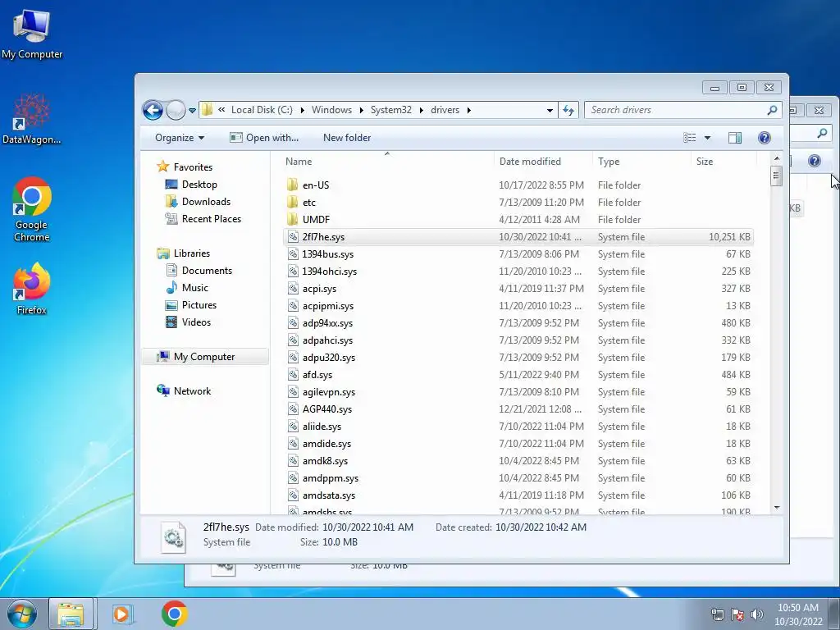Click the refresh button beside address bar
Viewport: 840px width, 630px height.
click(x=568, y=111)
